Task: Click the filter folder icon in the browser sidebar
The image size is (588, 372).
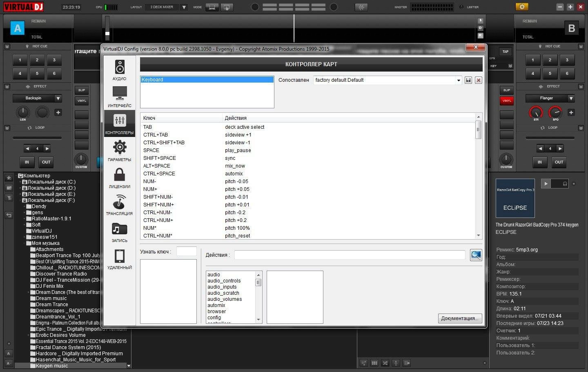Action: click(9, 198)
